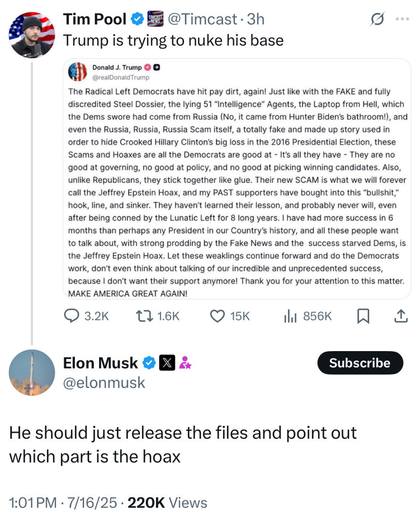Share Trump's post via the share icon
This screenshot has width=420, height=526.
pos(401,316)
